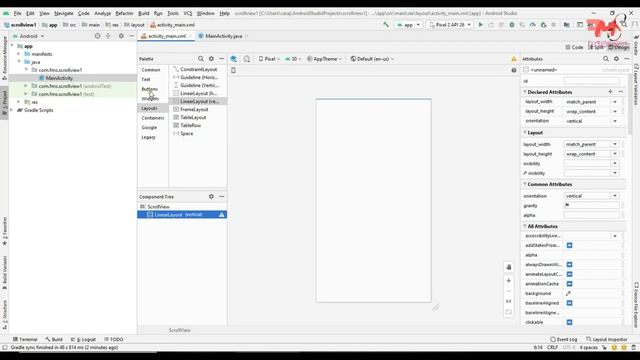Viewport: 640px width, 360px height.
Task: Open the Layout Inspector tool
Action: click(607, 339)
